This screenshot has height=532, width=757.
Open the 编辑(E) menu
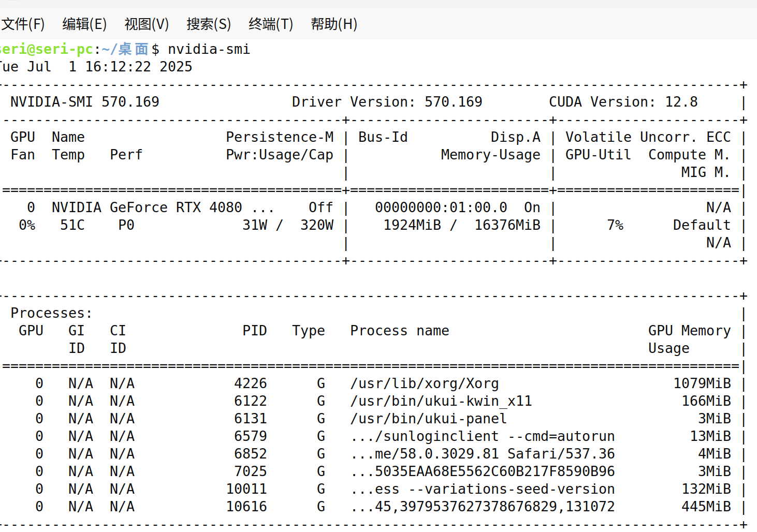[84, 24]
